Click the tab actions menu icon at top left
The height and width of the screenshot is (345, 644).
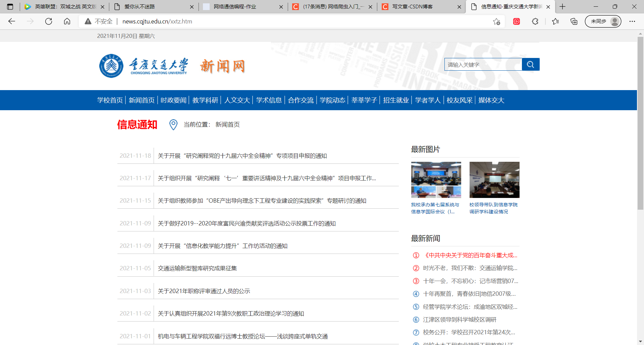point(10,6)
